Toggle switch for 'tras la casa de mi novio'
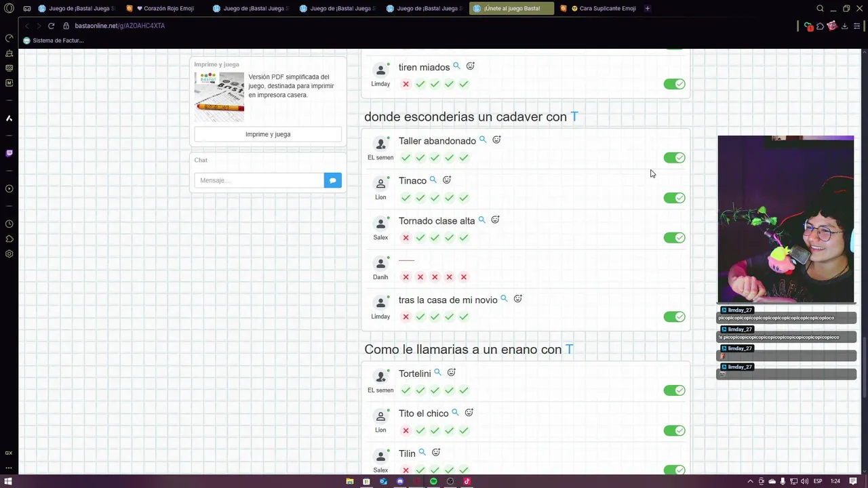The image size is (868, 488). click(674, 317)
